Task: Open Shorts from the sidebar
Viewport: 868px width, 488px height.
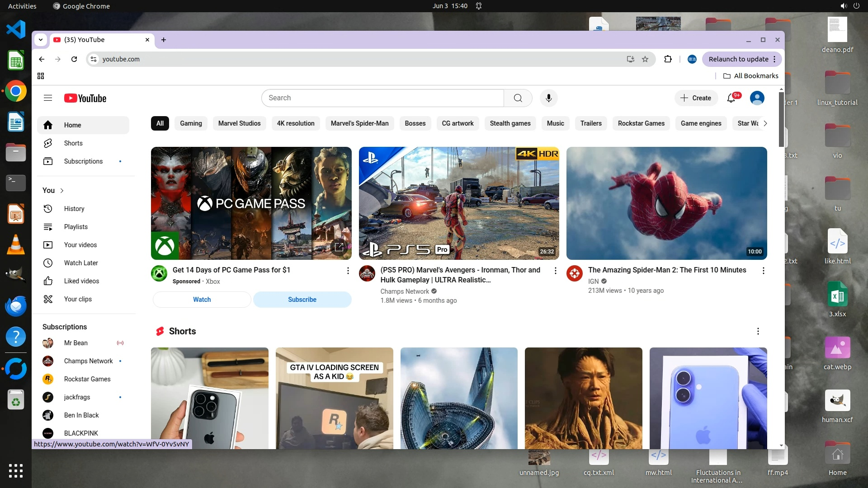Action: pyautogui.click(x=73, y=143)
